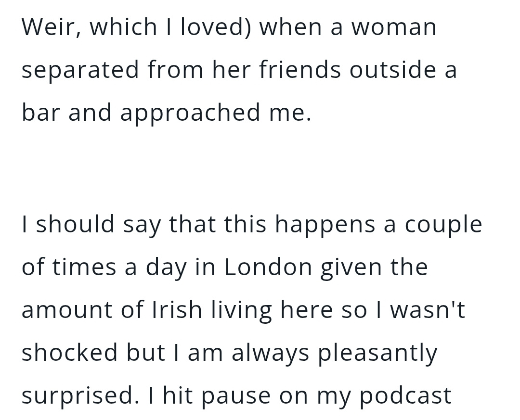Click the word "outside"
This screenshot has width=520, height=420.
[393, 69]
